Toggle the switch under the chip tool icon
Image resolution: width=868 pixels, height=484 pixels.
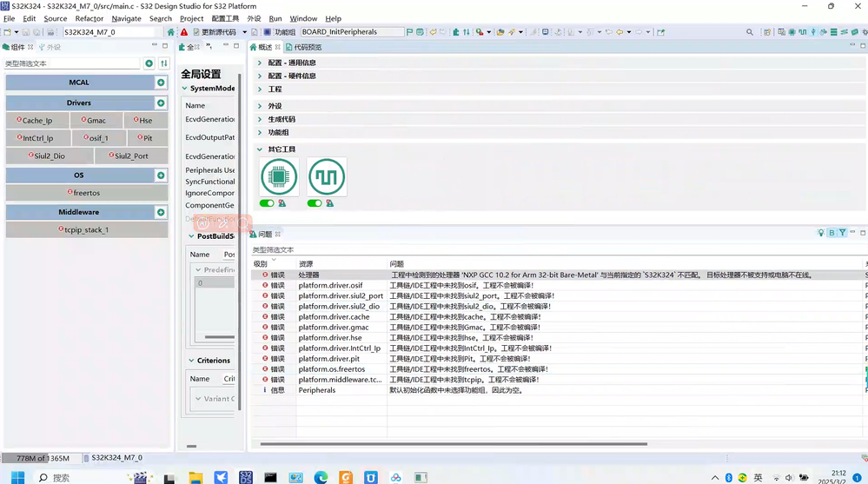267,203
